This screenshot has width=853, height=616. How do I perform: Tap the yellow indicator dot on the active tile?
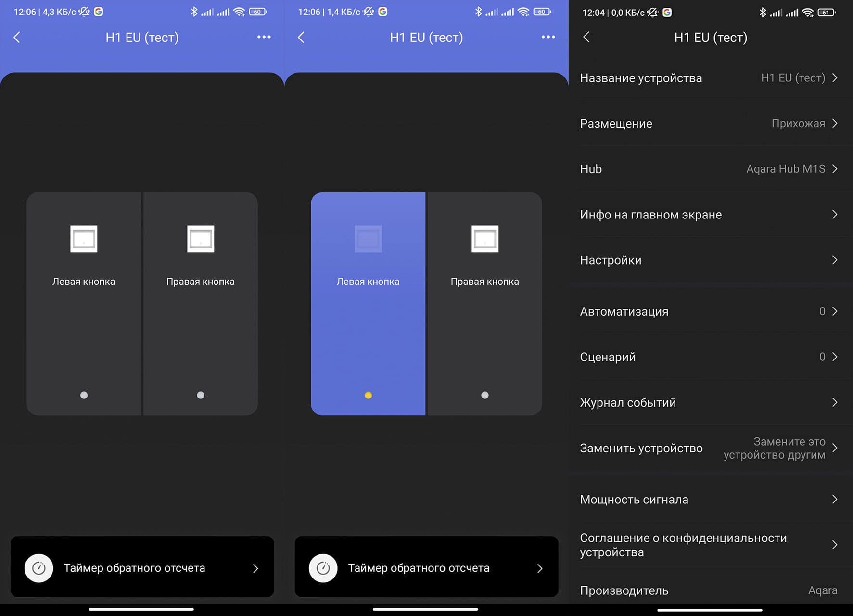click(x=368, y=395)
